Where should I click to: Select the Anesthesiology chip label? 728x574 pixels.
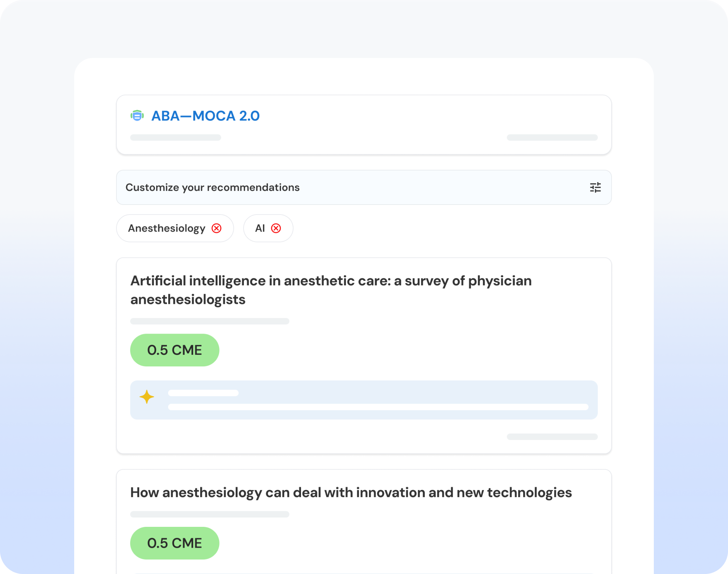pyautogui.click(x=167, y=228)
